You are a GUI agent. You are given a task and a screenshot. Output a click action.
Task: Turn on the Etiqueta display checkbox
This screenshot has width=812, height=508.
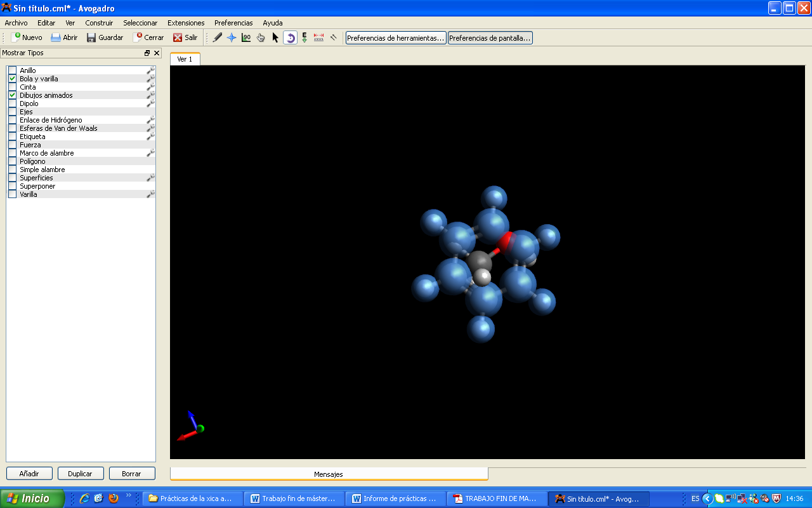click(12, 137)
